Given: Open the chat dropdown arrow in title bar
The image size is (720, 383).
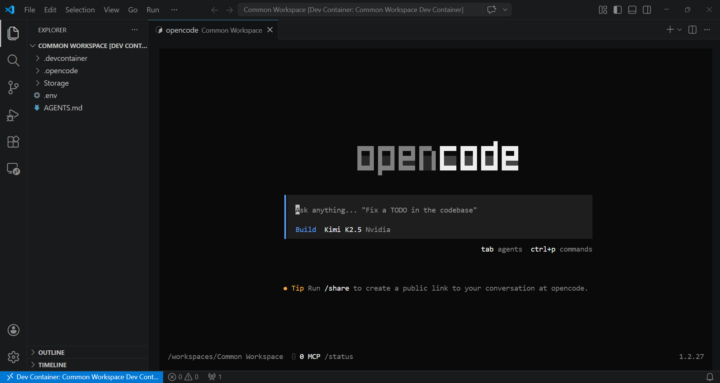Looking at the screenshot, I should 505,10.
